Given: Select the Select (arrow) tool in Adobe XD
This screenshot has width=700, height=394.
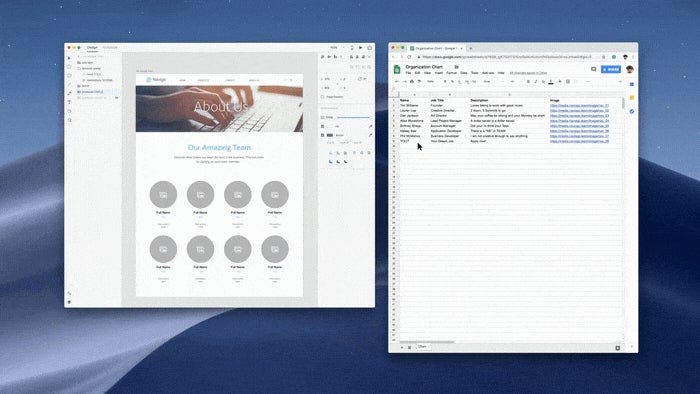Looking at the screenshot, I should point(69,58).
